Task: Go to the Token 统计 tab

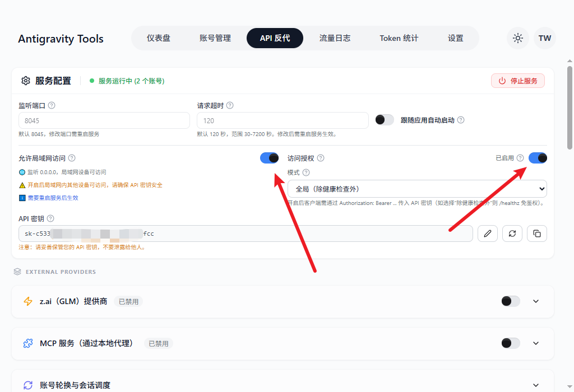Action: [399, 38]
